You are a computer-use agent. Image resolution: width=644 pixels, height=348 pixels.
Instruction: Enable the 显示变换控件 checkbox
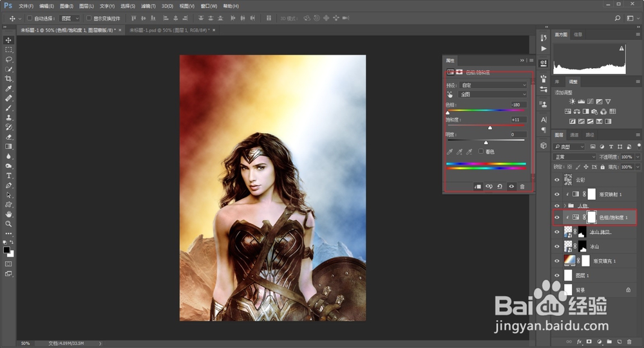click(x=89, y=18)
